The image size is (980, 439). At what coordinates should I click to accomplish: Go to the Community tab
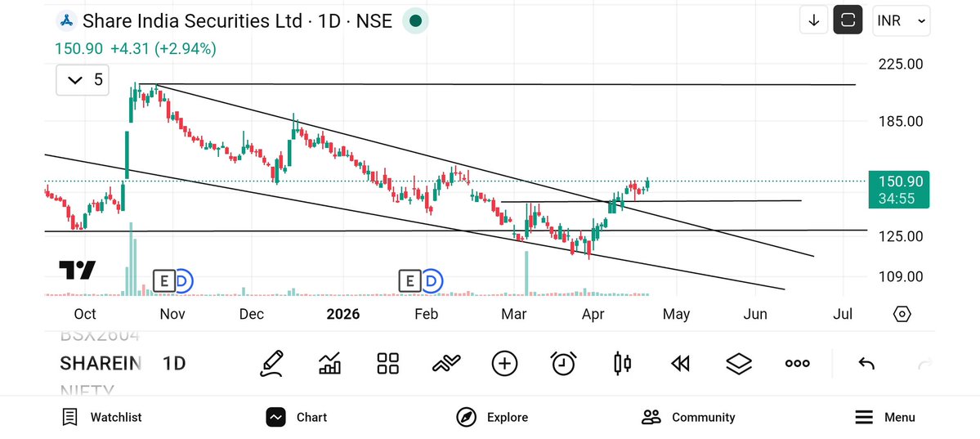(688, 417)
